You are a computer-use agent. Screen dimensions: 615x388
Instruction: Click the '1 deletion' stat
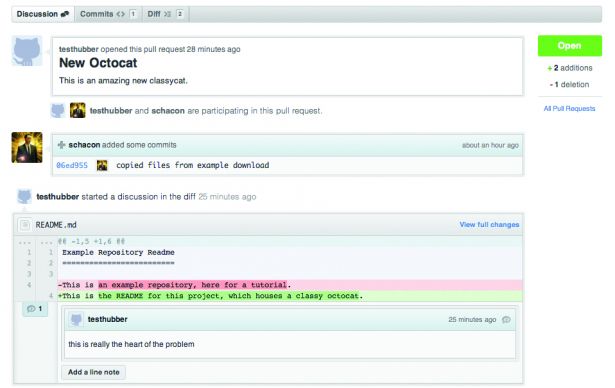[569, 84]
